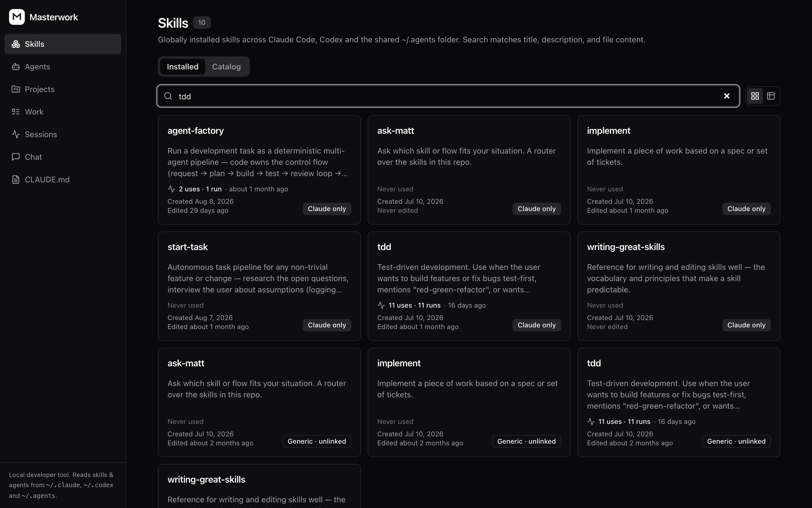
Task: Open Agents via its robot icon
Action: pyautogui.click(x=16, y=67)
